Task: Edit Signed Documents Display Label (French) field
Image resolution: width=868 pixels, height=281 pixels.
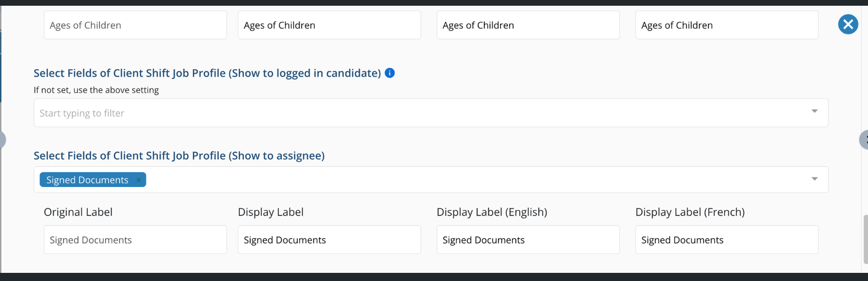Action: (x=726, y=240)
